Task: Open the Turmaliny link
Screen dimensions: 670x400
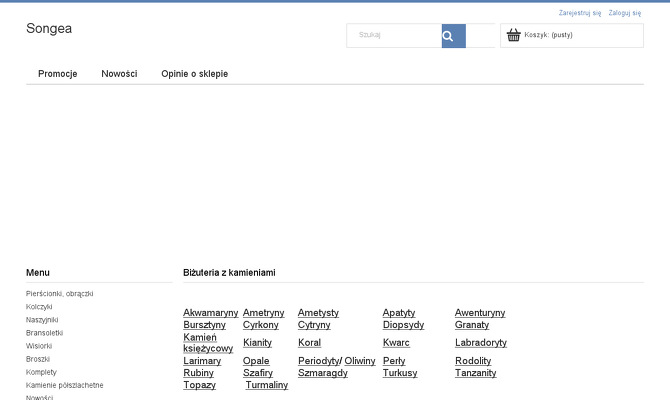Action: point(267,385)
